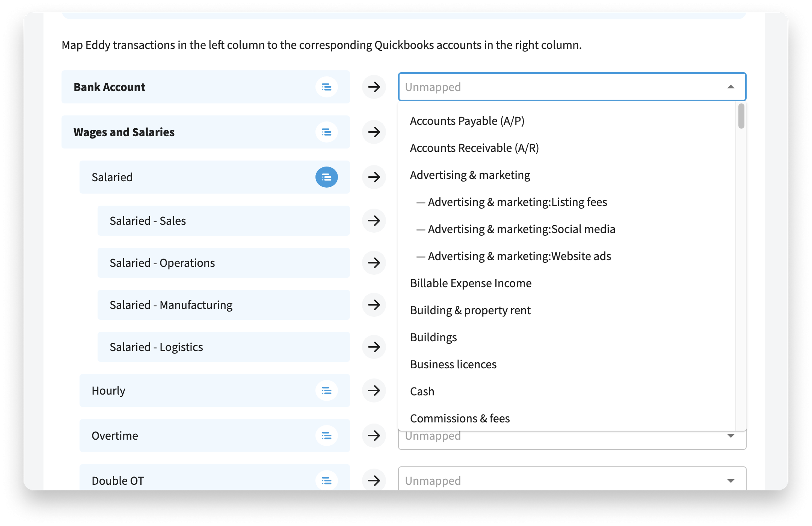The image size is (812, 526).
Task: Click the list icon on Hourly row
Action: tap(326, 390)
